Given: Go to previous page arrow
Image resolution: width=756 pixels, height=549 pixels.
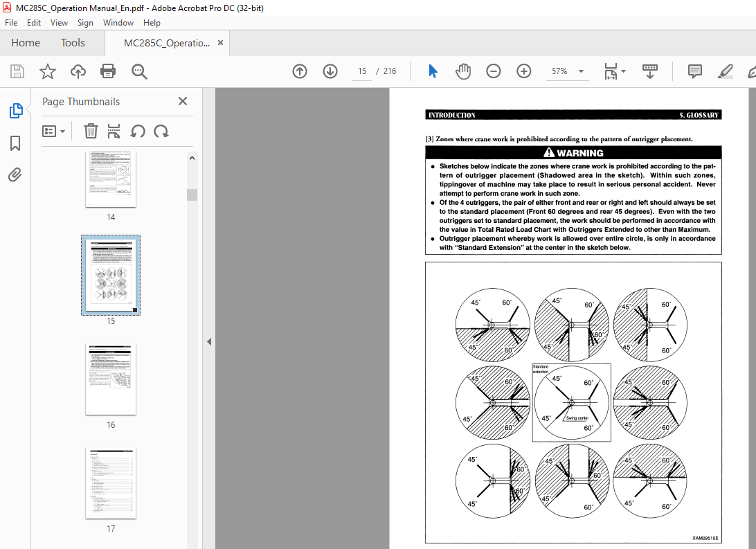Looking at the screenshot, I should point(299,71).
